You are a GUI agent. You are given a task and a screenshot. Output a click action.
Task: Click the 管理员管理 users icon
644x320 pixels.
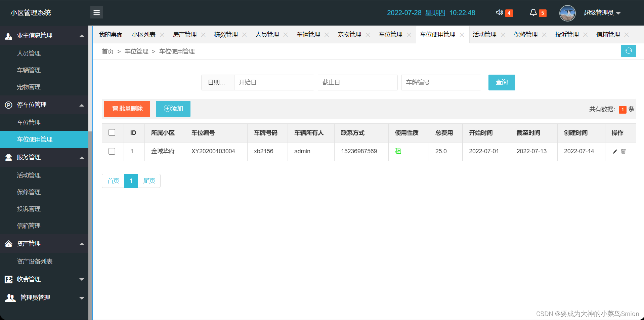10,298
